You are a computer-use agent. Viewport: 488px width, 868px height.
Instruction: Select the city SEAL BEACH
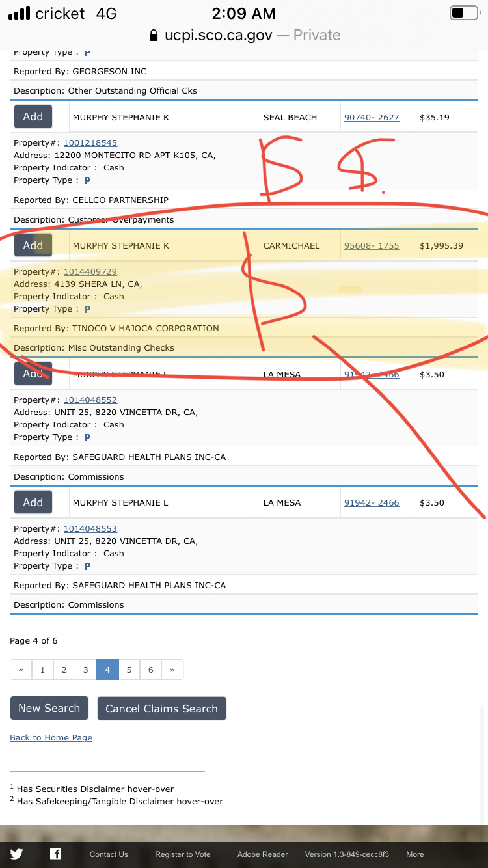click(290, 117)
